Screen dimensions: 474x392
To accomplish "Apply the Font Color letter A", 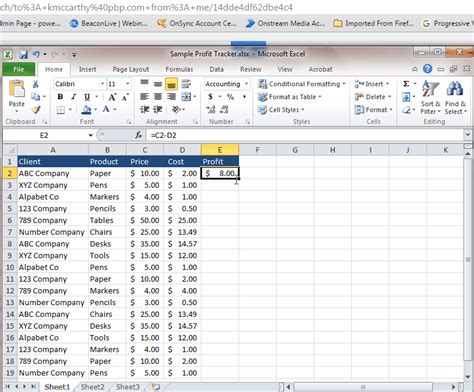I will (106, 109).
